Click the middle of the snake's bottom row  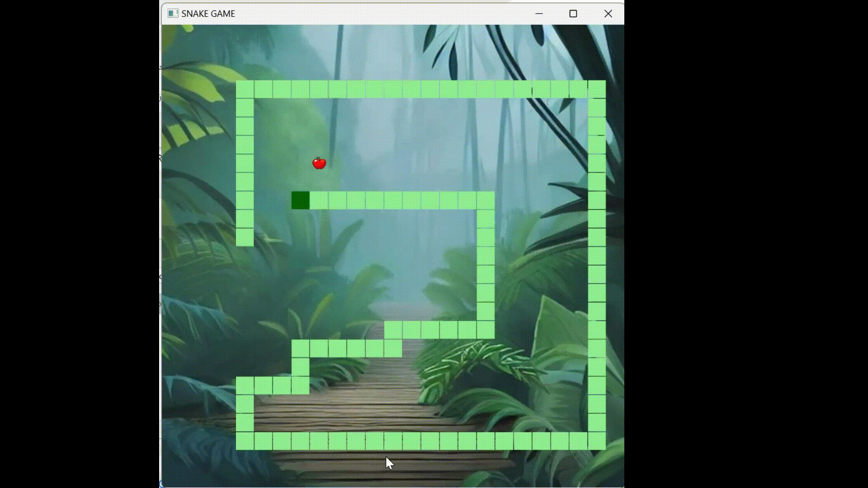click(x=420, y=441)
